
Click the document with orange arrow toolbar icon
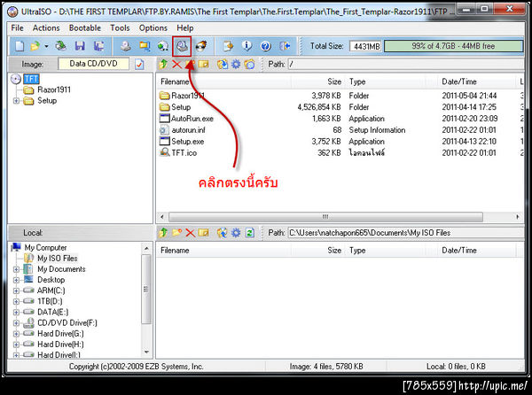coord(228,46)
